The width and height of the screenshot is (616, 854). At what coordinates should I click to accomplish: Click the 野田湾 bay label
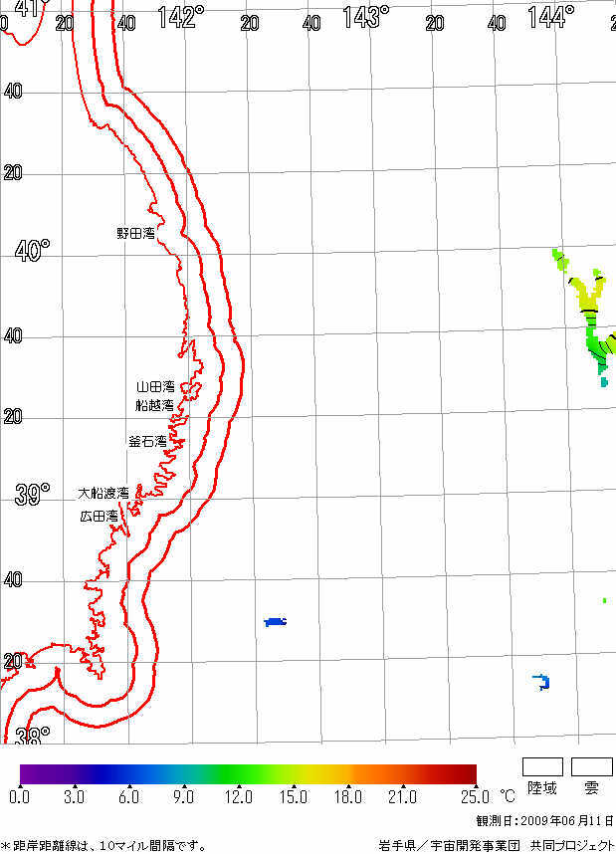[136, 234]
